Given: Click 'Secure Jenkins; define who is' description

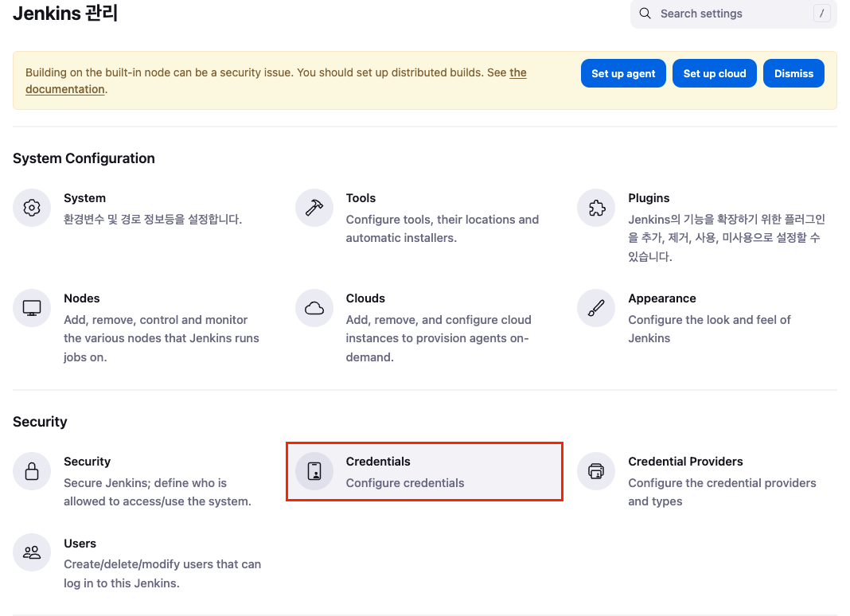Looking at the screenshot, I should pos(158,493).
